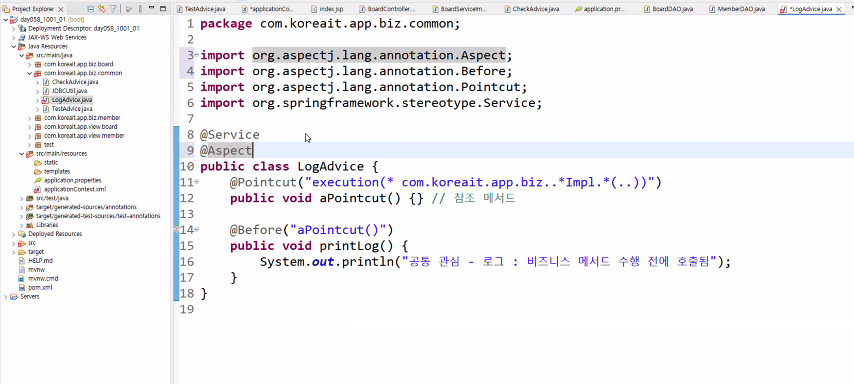The image size is (854, 384).
Task: Collapse the src/main/resources folder
Action: 21,154
